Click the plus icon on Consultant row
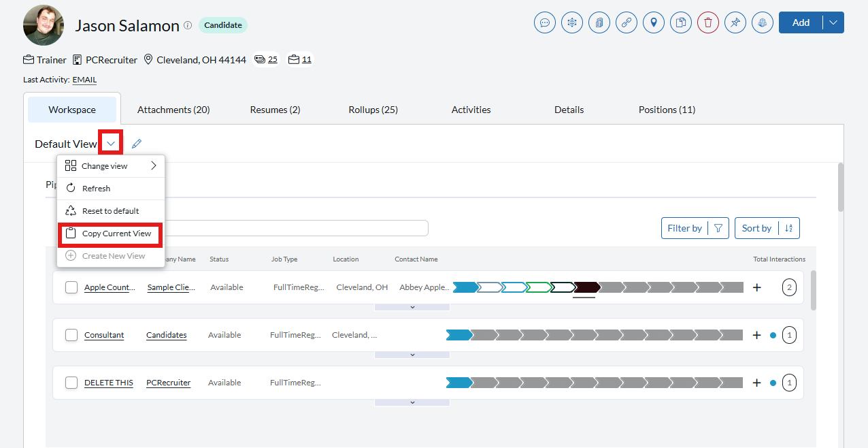868x448 pixels. click(756, 335)
